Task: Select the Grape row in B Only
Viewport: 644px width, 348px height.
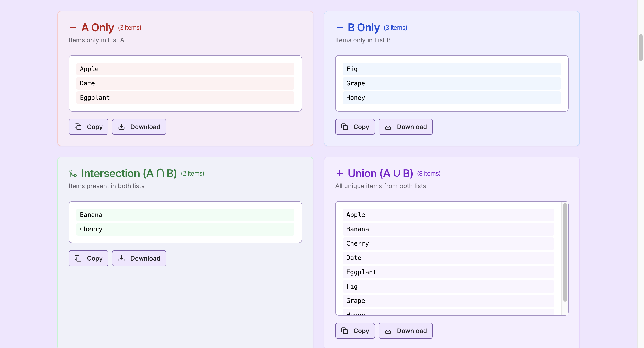Action: pyautogui.click(x=451, y=83)
